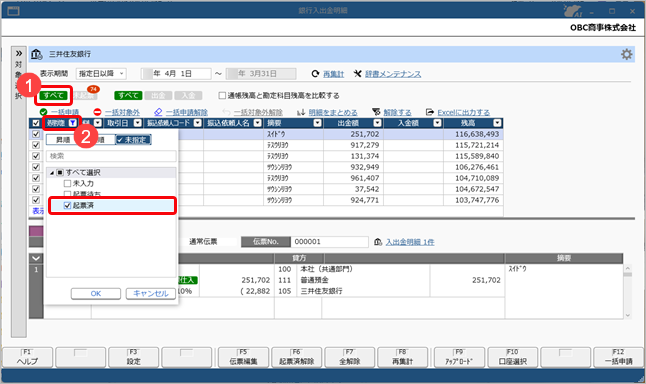The height and width of the screenshot is (384, 646).
Task: Open 一括申請解除 link
Action: pos(187,112)
